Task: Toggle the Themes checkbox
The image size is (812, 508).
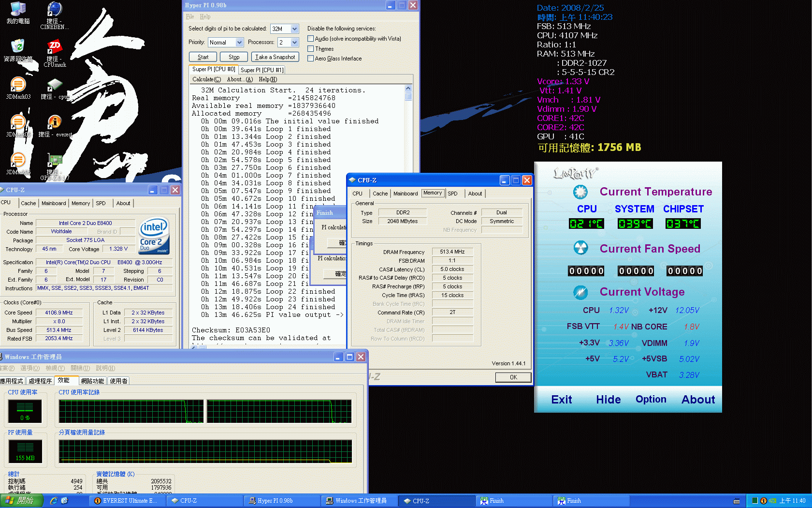Action: click(310, 49)
